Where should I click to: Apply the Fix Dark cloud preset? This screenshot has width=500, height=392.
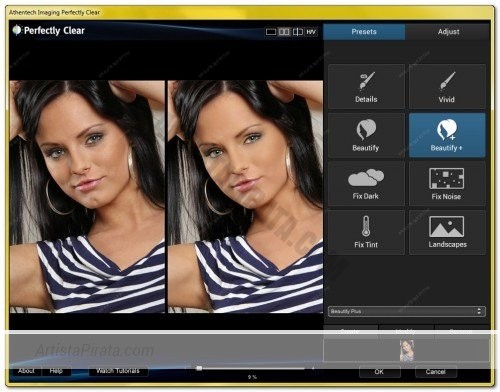click(x=366, y=184)
